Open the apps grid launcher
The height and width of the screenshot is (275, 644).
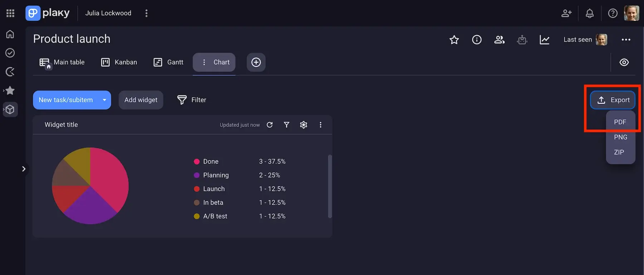(x=10, y=13)
